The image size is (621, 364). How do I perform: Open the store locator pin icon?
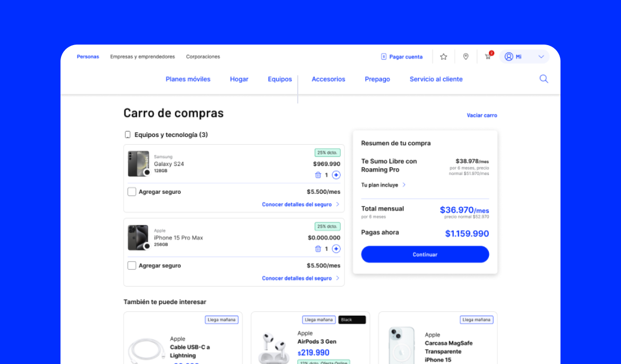click(466, 57)
